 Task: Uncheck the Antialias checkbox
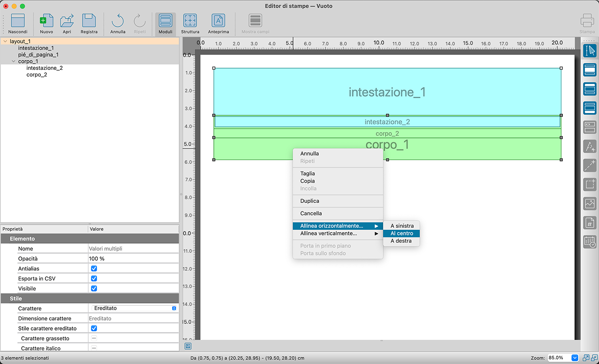coord(94,269)
